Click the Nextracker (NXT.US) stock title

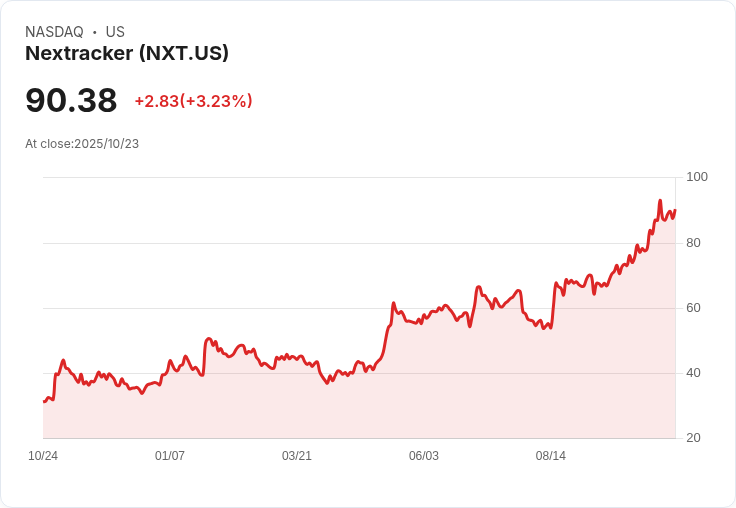pyautogui.click(x=127, y=54)
